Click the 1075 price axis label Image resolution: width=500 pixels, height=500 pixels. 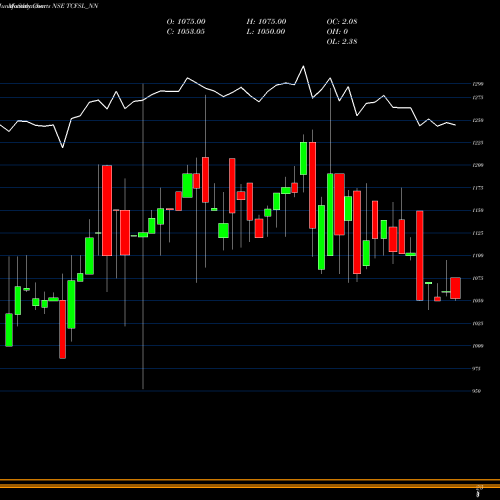(x=478, y=278)
